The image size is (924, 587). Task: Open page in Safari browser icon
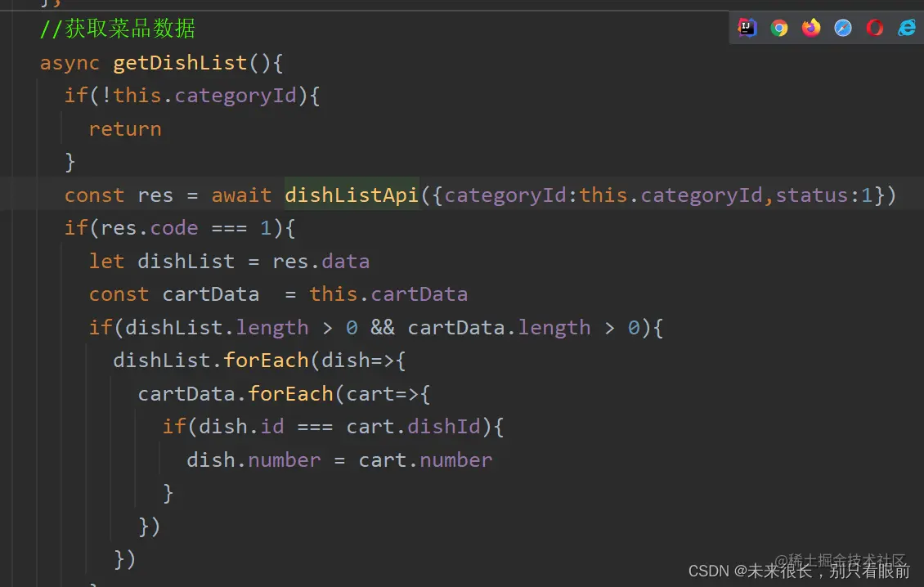coord(843,28)
